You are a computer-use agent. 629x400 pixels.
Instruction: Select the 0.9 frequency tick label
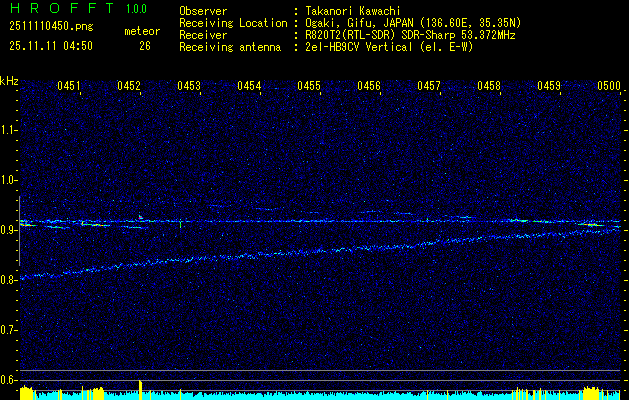[x=9, y=230]
